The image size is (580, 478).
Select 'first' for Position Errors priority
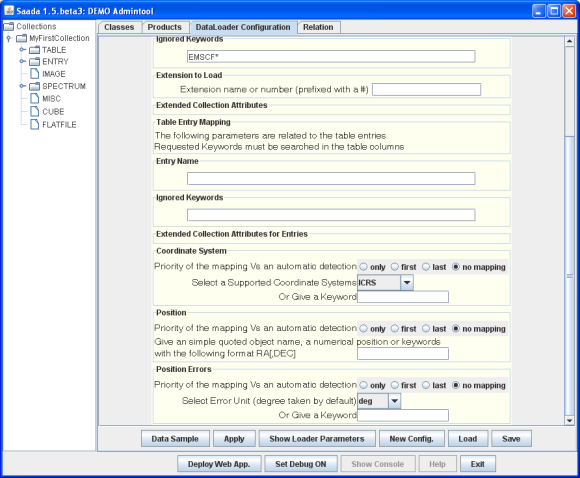(x=395, y=385)
